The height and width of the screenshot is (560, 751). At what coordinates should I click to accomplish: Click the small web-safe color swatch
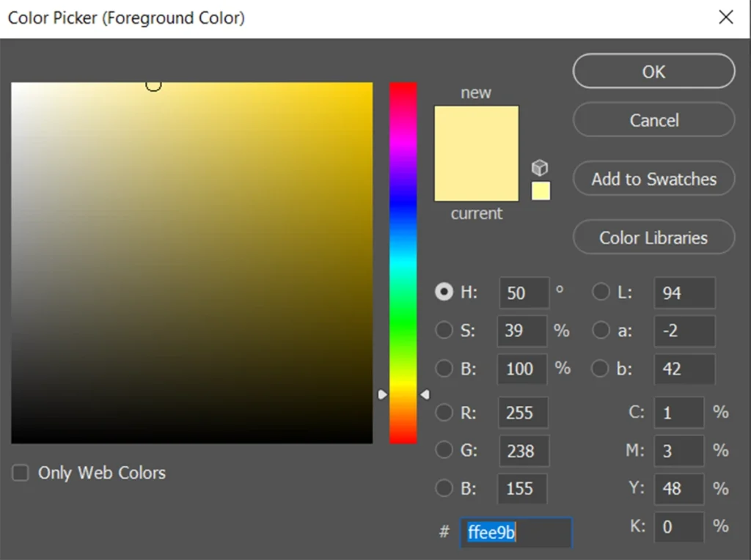(541, 191)
